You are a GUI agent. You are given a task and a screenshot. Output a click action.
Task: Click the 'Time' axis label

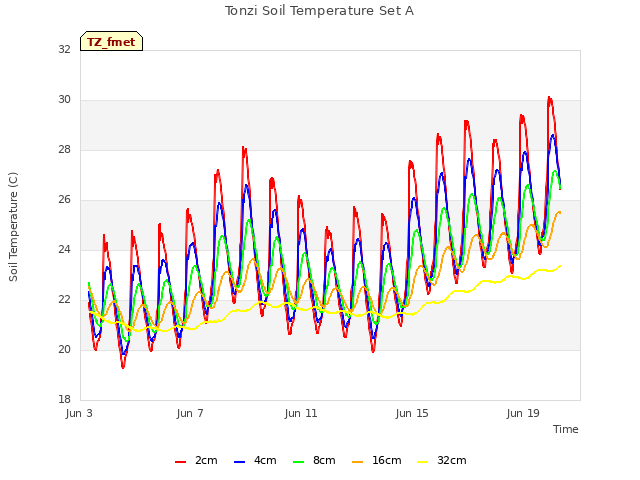click(566, 429)
